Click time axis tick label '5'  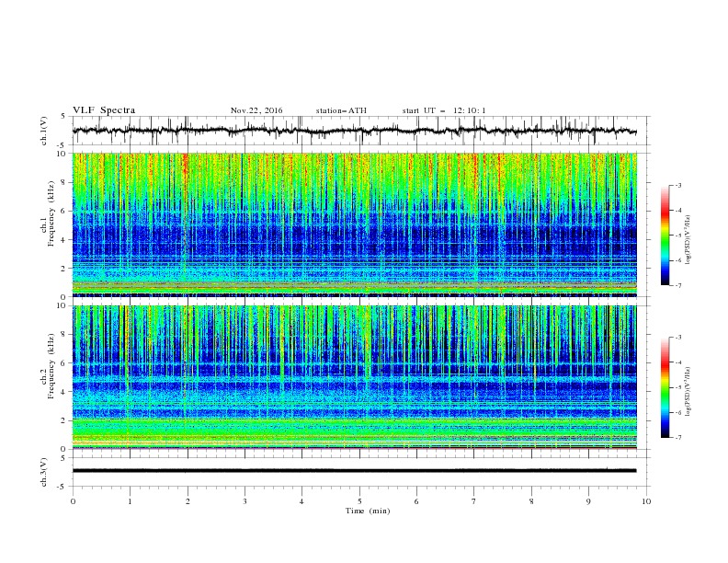pyautogui.click(x=359, y=501)
